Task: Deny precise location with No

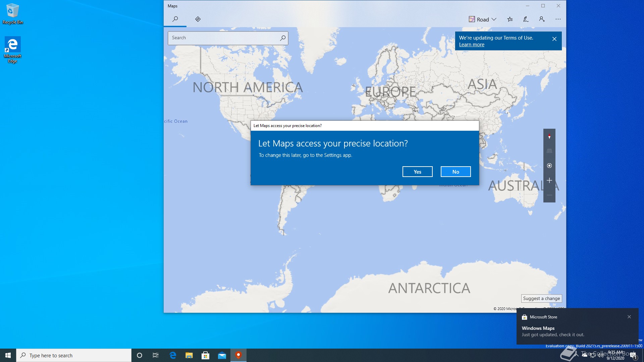Action: (x=456, y=172)
